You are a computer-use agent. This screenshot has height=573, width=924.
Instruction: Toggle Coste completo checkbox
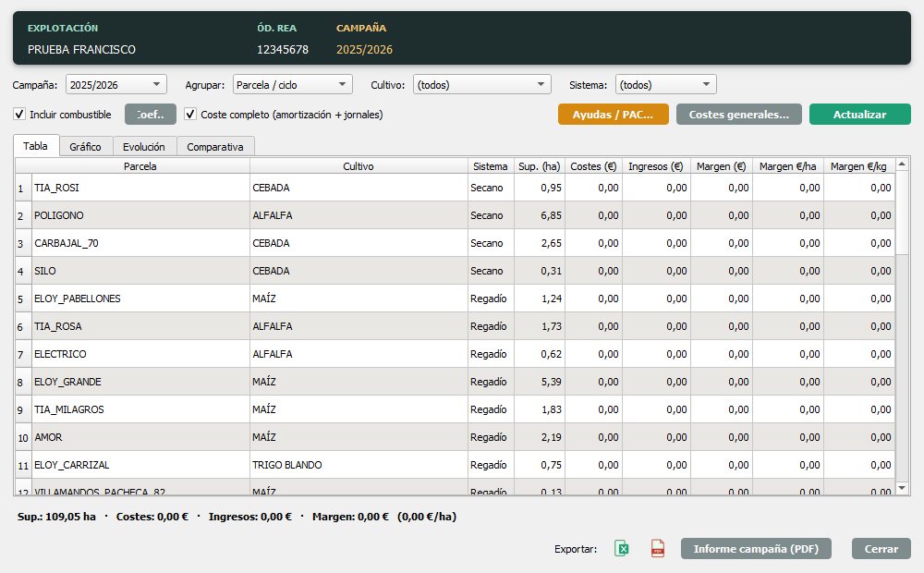190,115
